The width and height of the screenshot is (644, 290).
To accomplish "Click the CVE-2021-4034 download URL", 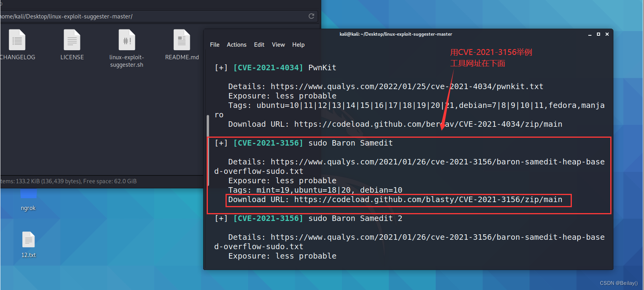I will 428,124.
